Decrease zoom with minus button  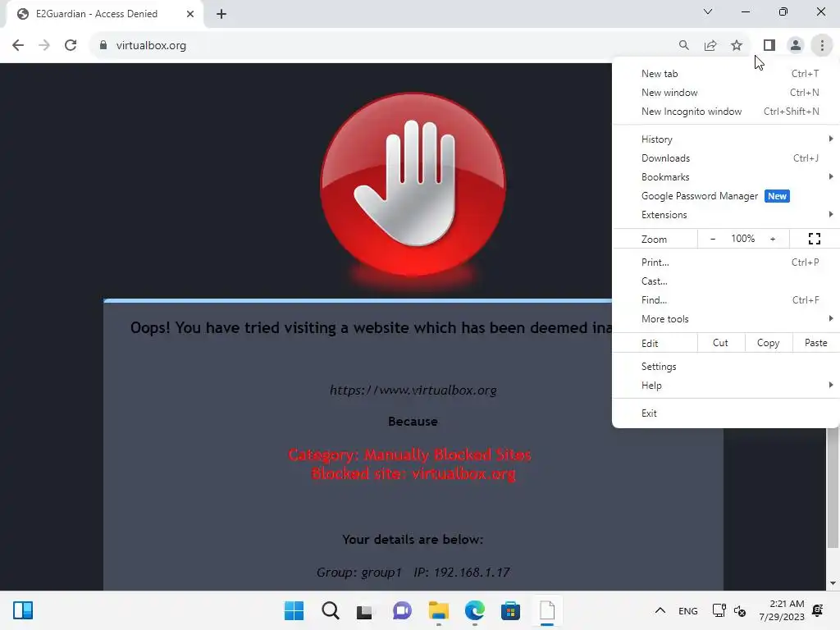[x=713, y=239]
